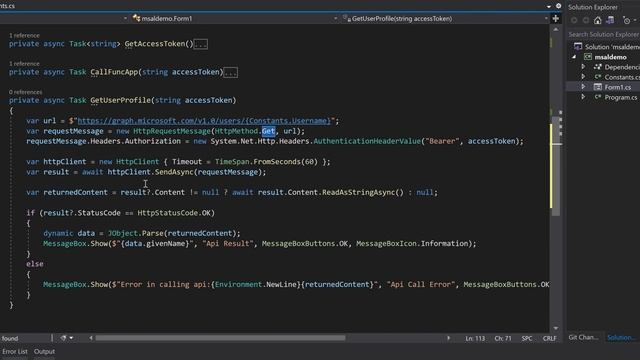Click the code cleanup brush icon in status strip
This screenshot has height=360, width=640.
[64, 338]
